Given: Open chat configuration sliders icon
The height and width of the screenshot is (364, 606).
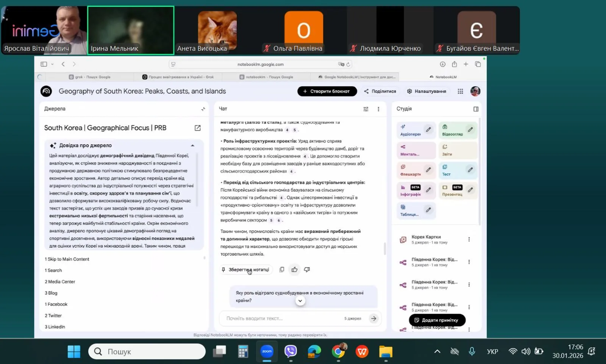Looking at the screenshot, I should [366, 109].
